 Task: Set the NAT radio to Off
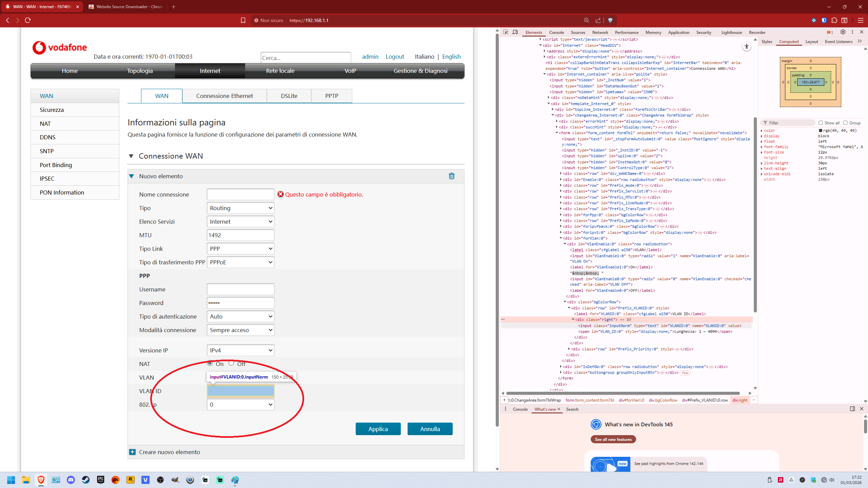[231, 363]
